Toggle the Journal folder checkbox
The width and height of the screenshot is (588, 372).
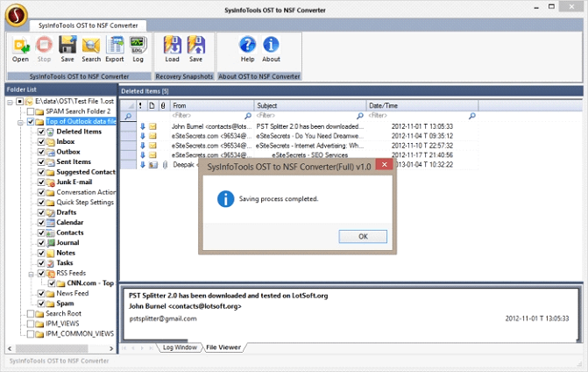tap(41, 243)
